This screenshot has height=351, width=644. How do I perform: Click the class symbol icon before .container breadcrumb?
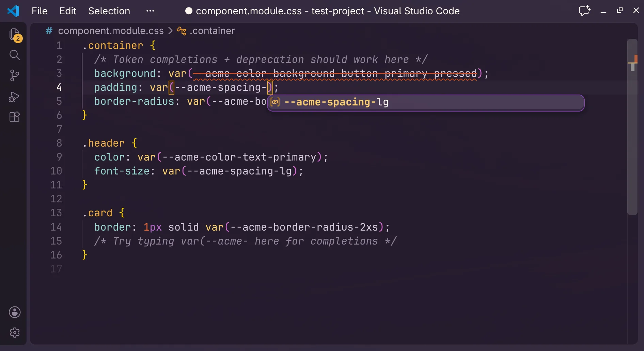click(x=182, y=31)
